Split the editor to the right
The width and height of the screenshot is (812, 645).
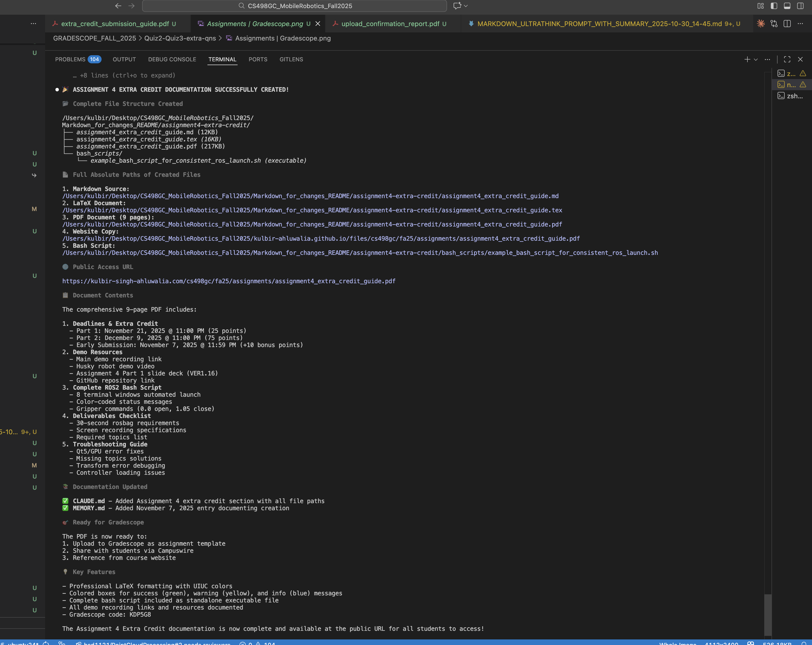[x=787, y=24]
